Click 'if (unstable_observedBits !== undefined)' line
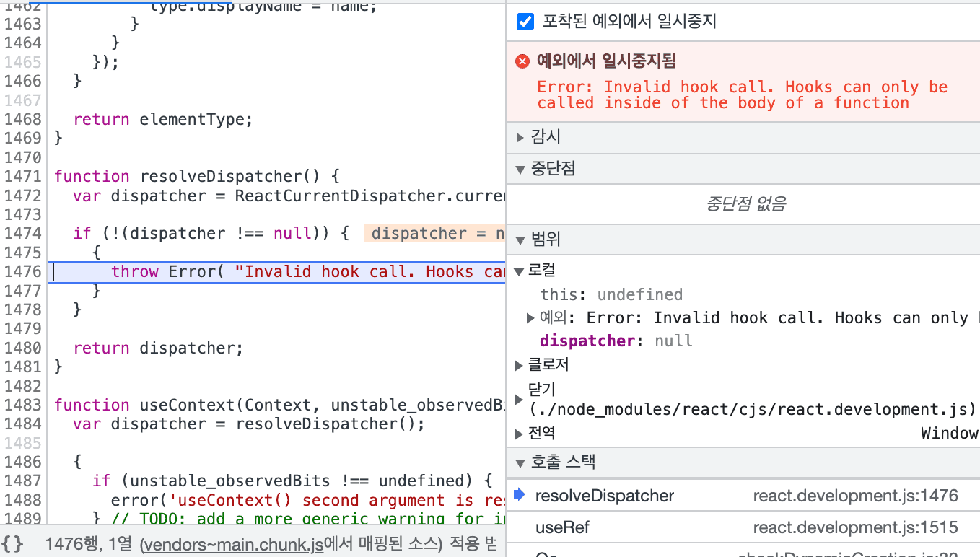 (292, 481)
